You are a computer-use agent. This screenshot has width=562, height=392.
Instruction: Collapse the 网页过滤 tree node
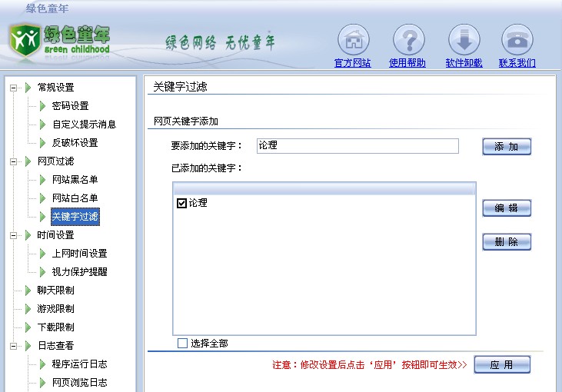(13, 161)
